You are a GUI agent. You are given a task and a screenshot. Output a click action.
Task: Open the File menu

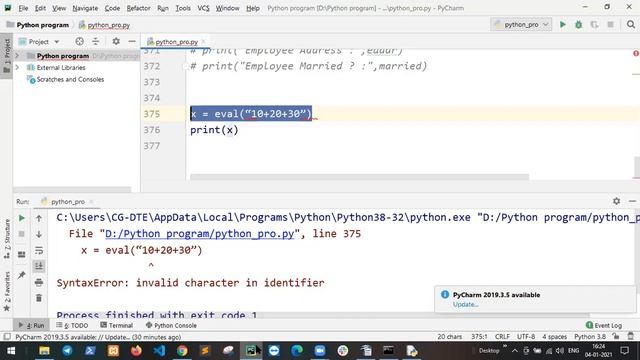23,8
